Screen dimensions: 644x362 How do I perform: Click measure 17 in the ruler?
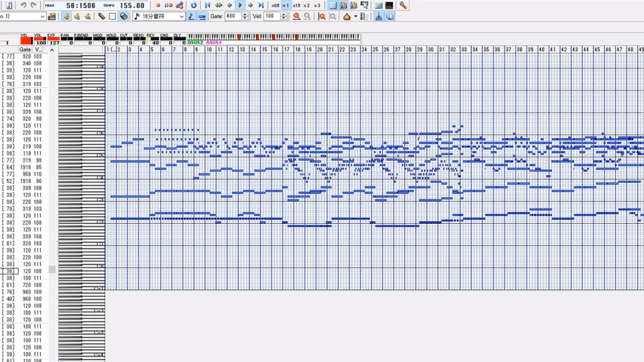[286, 49]
